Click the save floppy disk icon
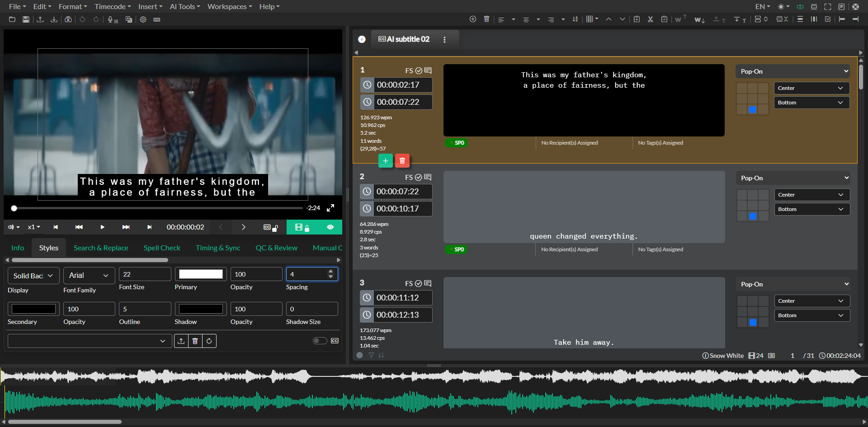 pos(26,19)
